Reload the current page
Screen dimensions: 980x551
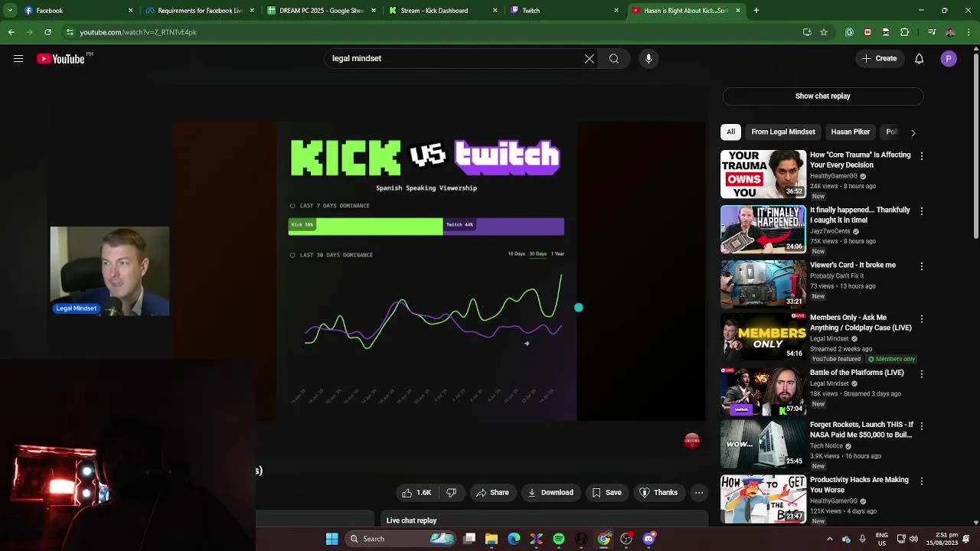[48, 32]
